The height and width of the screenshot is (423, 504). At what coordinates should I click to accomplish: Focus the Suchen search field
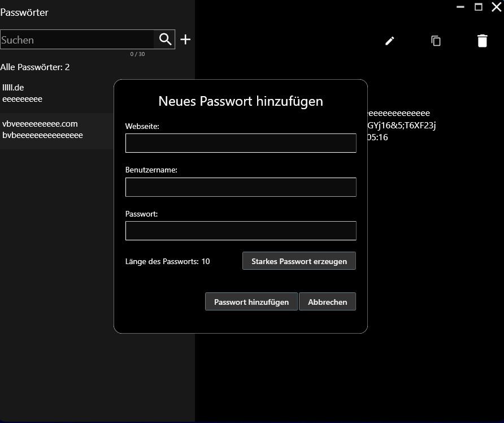point(77,40)
